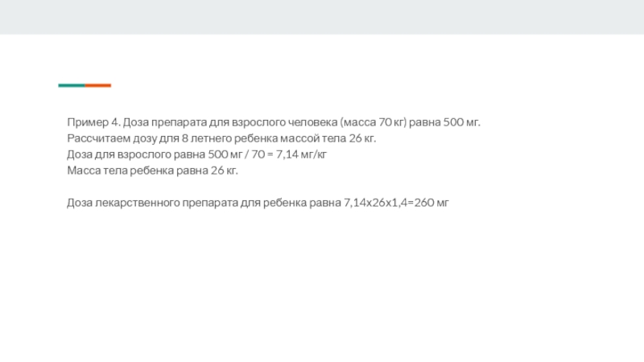Click the teal accent line segment

71,85
